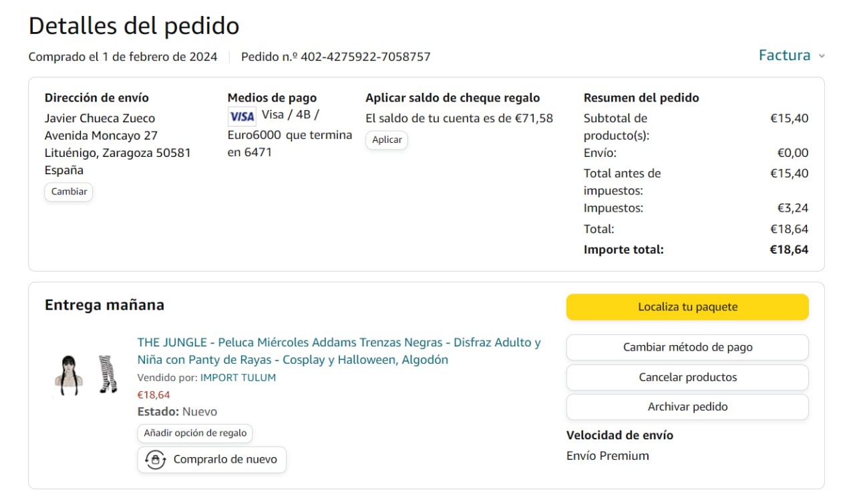855x504 pixels.
Task: Click the Envío Premium shipping speed text
Action: [607, 456]
